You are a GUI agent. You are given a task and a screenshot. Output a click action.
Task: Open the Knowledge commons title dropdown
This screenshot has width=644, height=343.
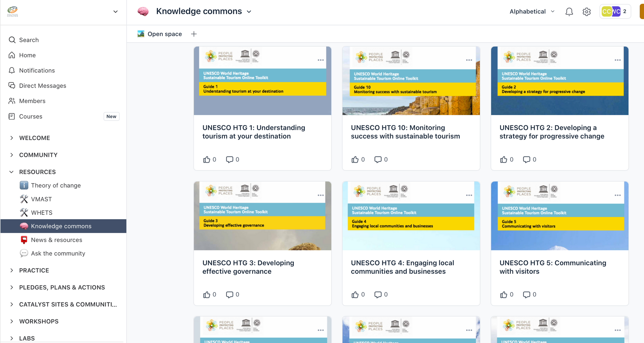[249, 12]
